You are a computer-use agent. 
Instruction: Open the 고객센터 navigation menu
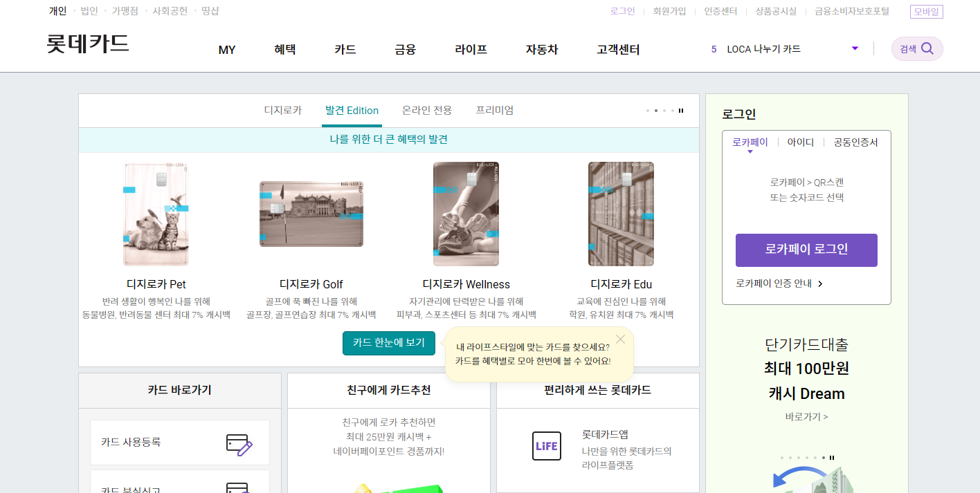[617, 49]
